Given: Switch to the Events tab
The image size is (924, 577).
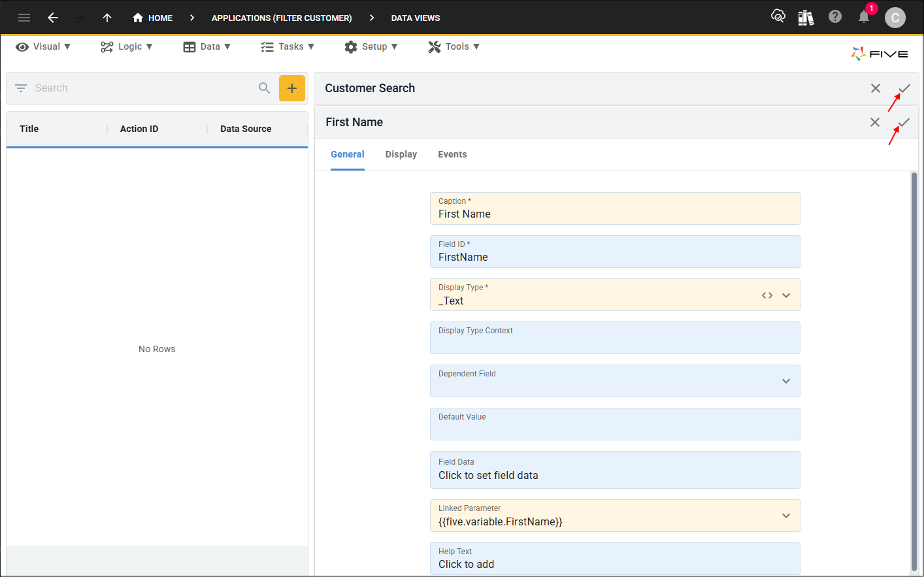Looking at the screenshot, I should (452, 154).
